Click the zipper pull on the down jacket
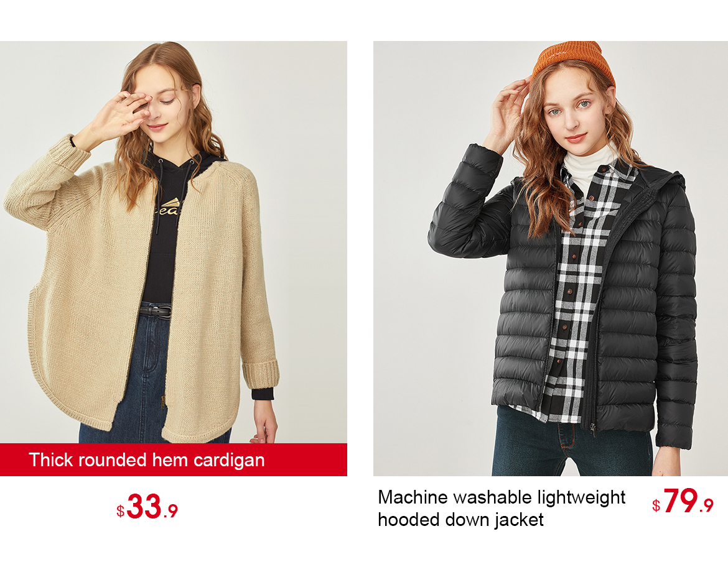This screenshot has height=562, width=728. 594,429
